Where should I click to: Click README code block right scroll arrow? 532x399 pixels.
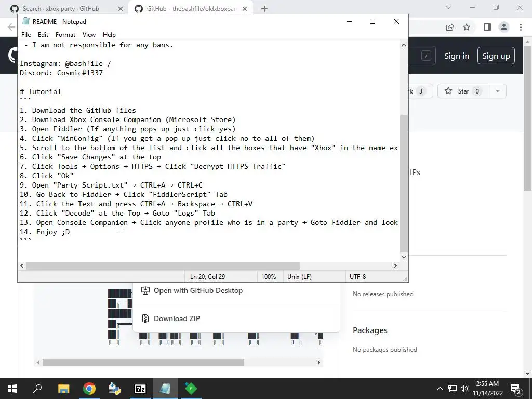[318, 362]
